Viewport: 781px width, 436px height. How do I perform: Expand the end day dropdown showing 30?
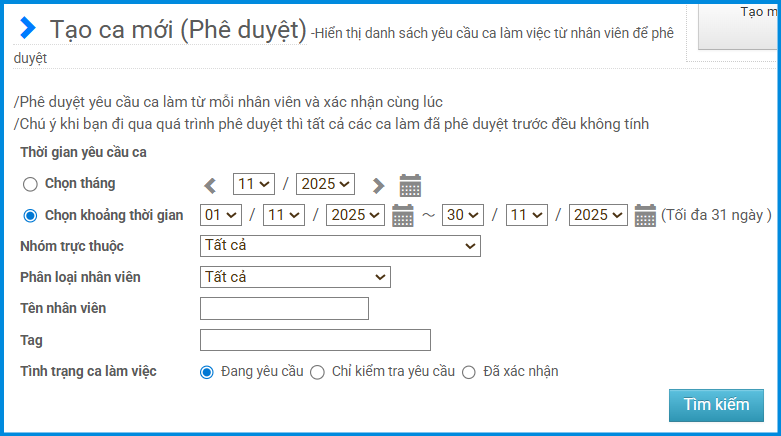(463, 215)
